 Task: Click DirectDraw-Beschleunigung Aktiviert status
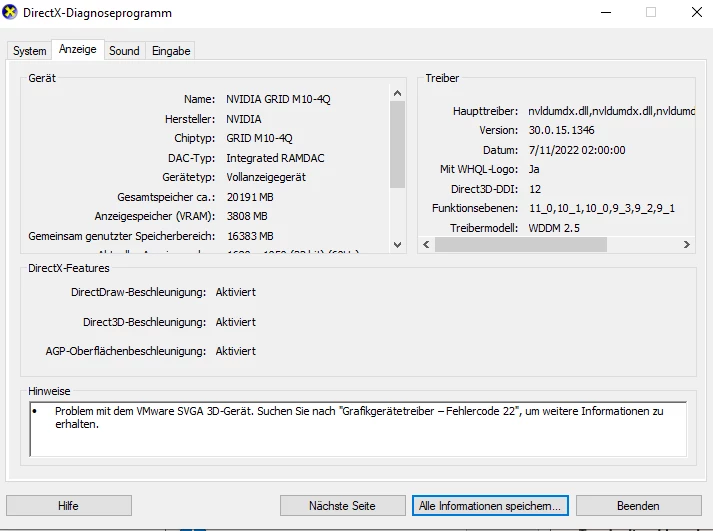coord(236,292)
